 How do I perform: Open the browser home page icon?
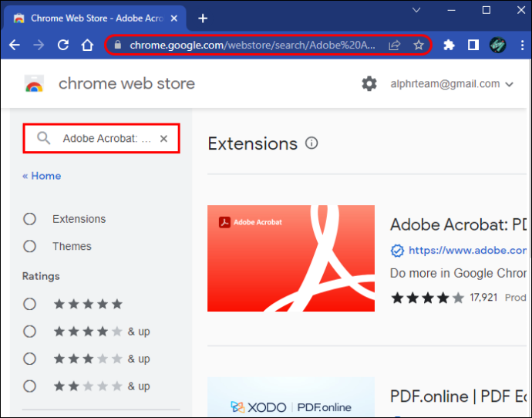(x=87, y=46)
